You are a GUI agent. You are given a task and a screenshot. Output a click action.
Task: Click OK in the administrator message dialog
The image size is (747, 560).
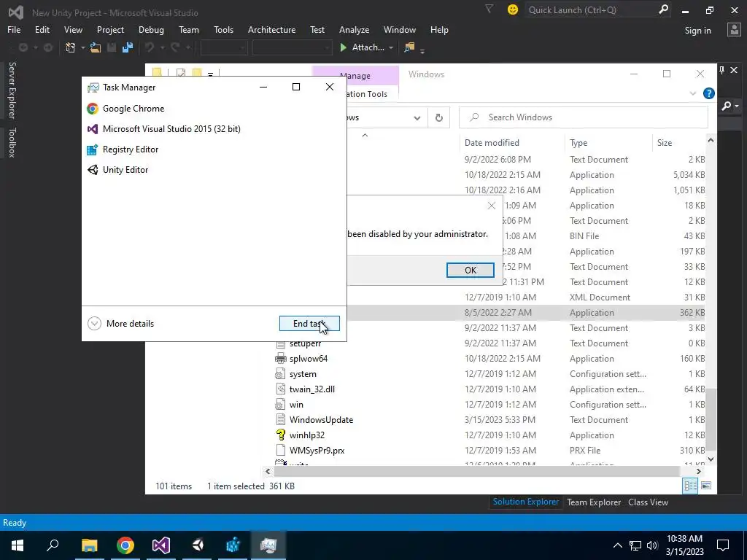coord(471,270)
